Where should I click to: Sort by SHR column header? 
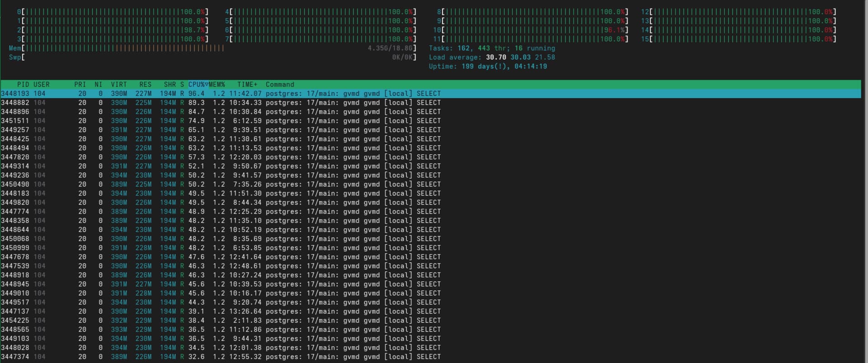[x=170, y=85]
